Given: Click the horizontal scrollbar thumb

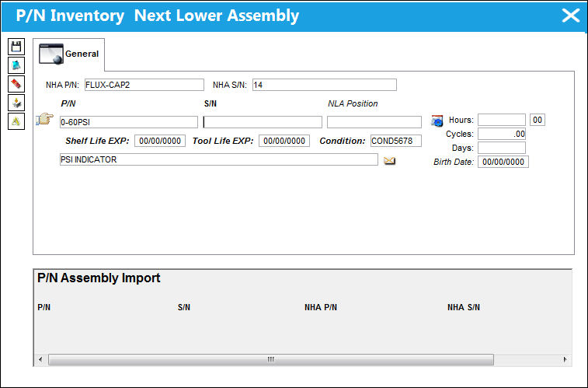Looking at the screenshot, I should click(x=271, y=359).
